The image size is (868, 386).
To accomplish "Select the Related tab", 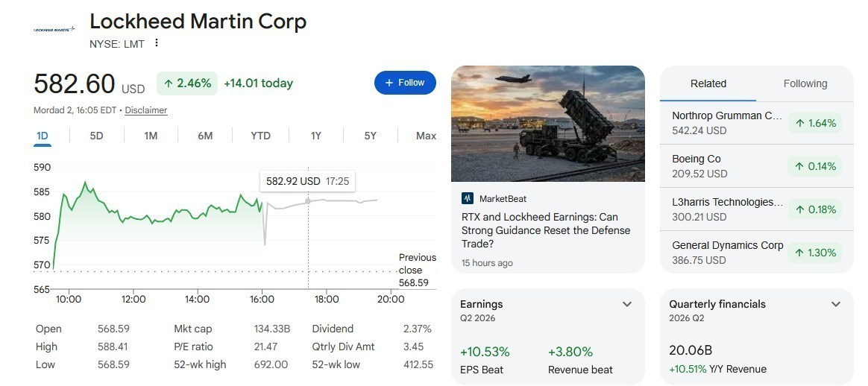I will coord(708,84).
